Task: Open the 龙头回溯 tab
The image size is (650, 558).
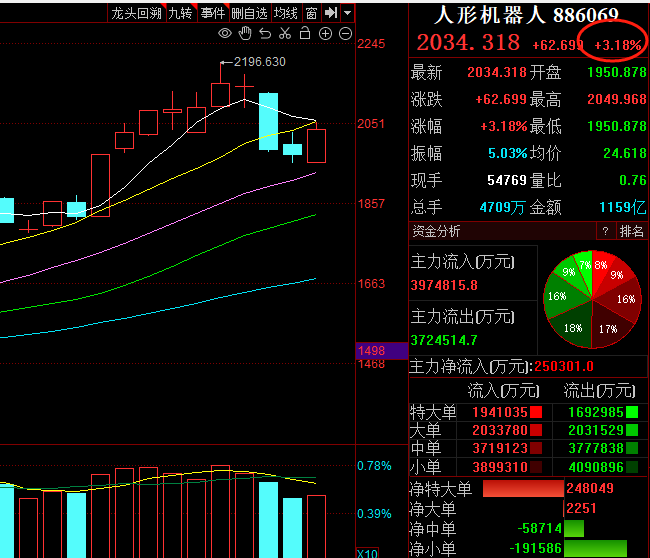Action: [x=136, y=13]
